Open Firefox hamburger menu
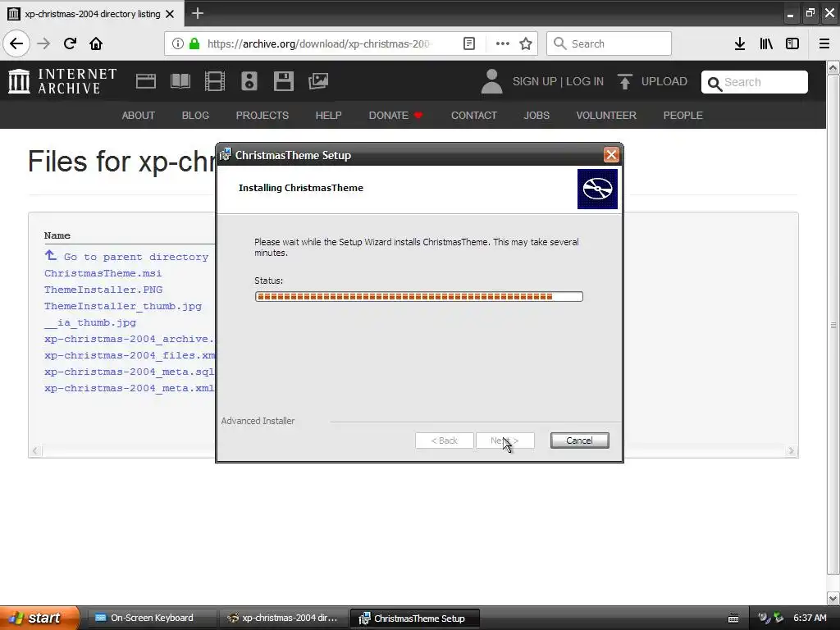This screenshot has height=630, width=840. point(824,43)
